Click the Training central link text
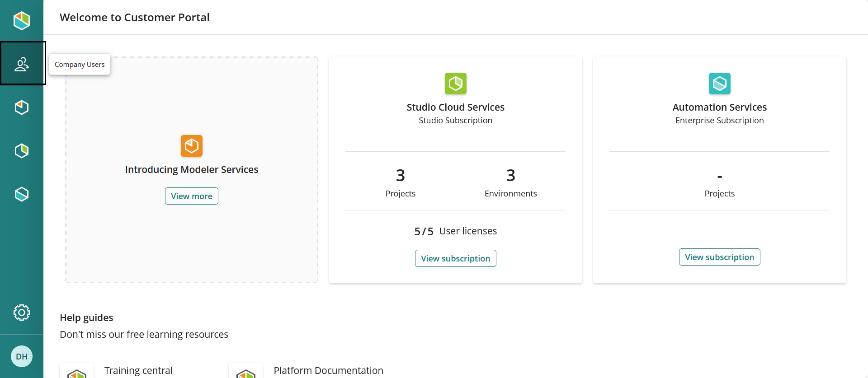 pyautogui.click(x=138, y=370)
